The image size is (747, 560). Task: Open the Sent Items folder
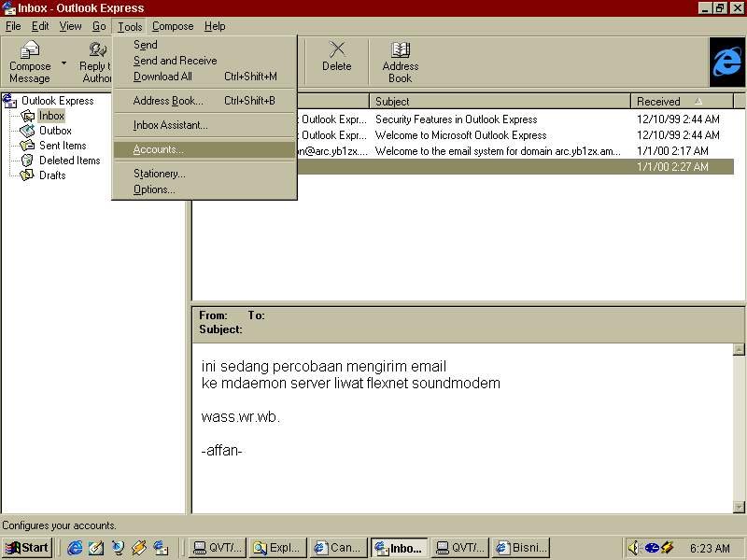(x=62, y=146)
